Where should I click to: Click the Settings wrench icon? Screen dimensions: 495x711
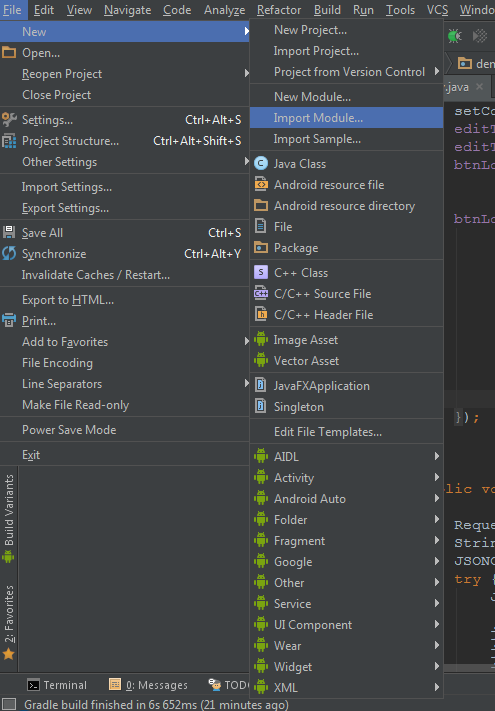pos(9,120)
